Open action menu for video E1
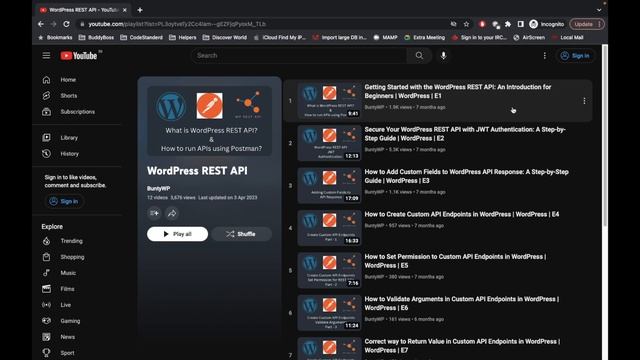Viewport: 640px width, 360px height. tap(584, 101)
